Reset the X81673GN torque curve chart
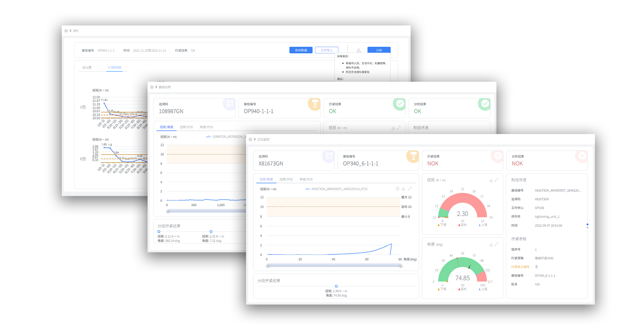The image size is (644, 334). coord(397,189)
